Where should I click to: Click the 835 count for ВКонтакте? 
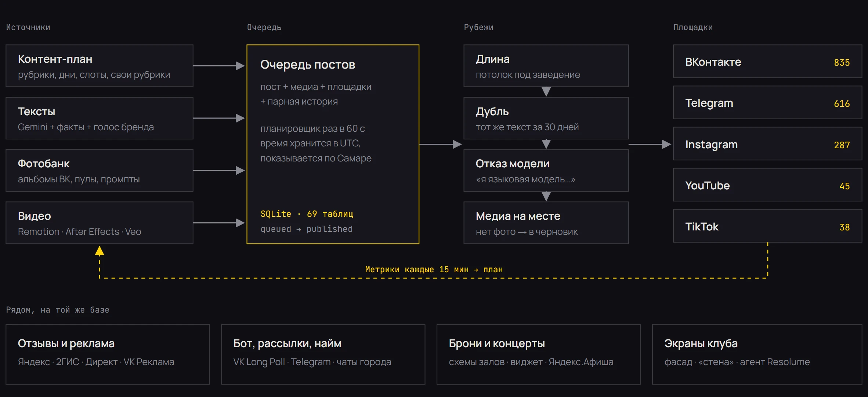842,62
